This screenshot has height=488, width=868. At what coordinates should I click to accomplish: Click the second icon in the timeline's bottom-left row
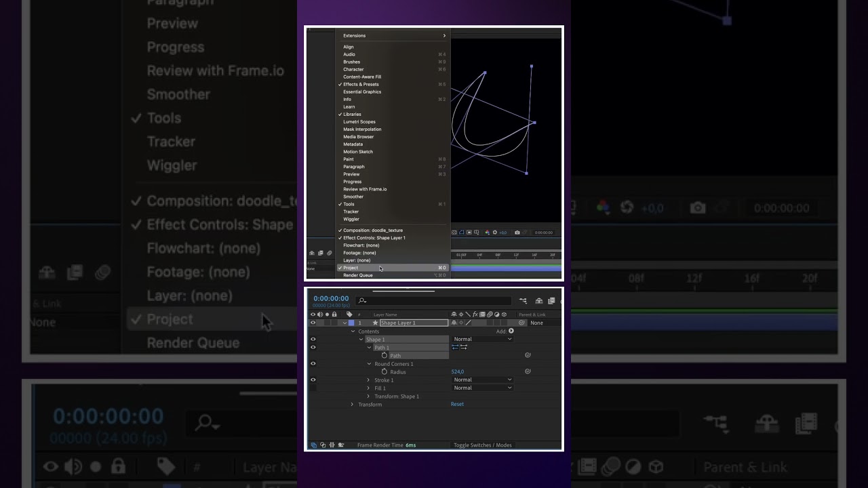322,445
